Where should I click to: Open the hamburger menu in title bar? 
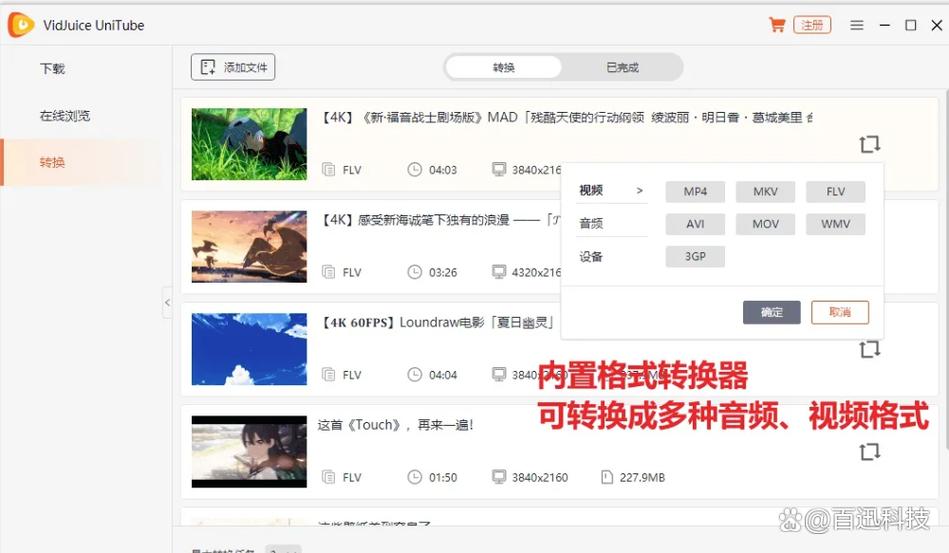pyautogui.click(x=856, y=25)
